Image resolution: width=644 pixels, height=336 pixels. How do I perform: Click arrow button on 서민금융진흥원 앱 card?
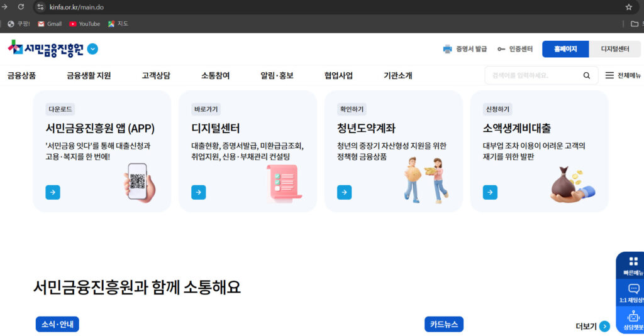pyautogui.click(x=53, y=192)
